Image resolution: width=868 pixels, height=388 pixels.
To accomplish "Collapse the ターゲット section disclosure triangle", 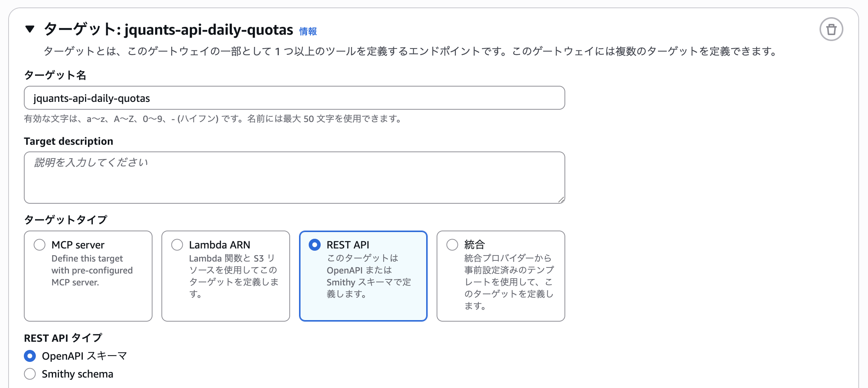I will (30, 30).
